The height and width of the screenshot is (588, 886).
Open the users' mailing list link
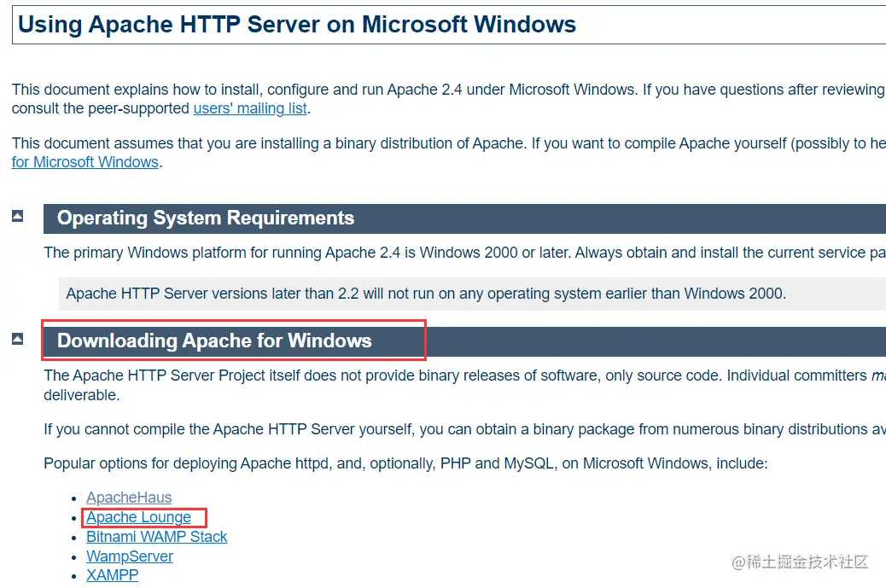(250, 108)
